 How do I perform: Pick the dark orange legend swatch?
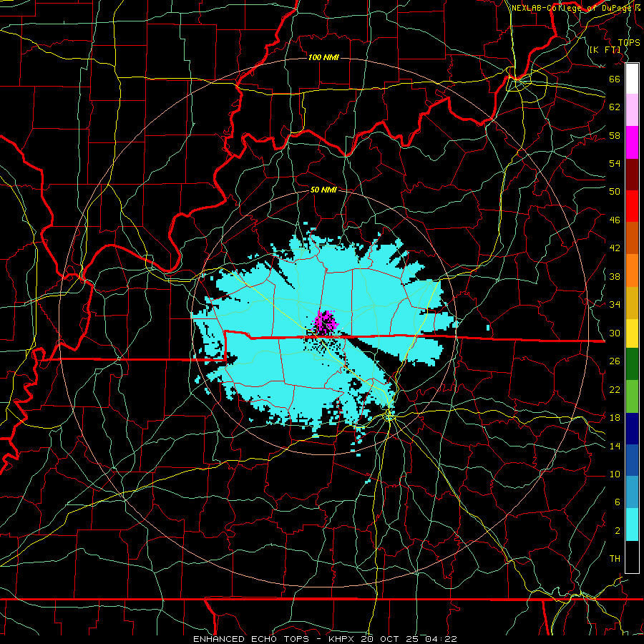(x=632, y=238)
